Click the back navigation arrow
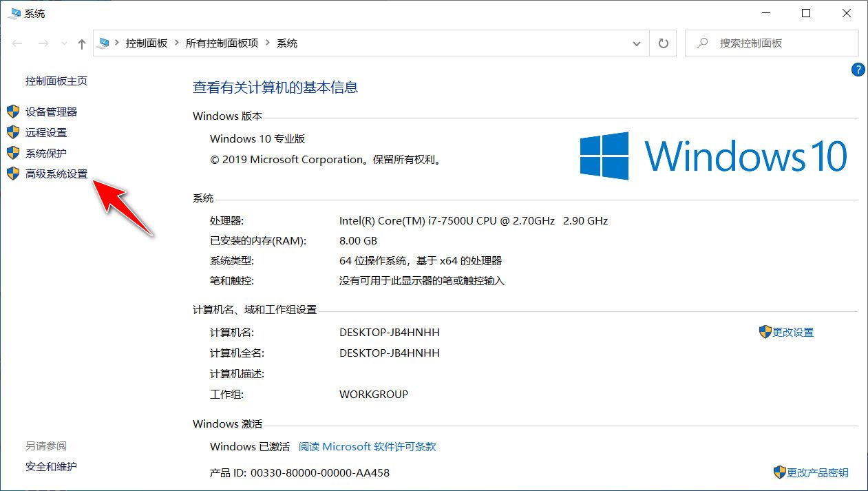The image size is (868, 491). 19,43
